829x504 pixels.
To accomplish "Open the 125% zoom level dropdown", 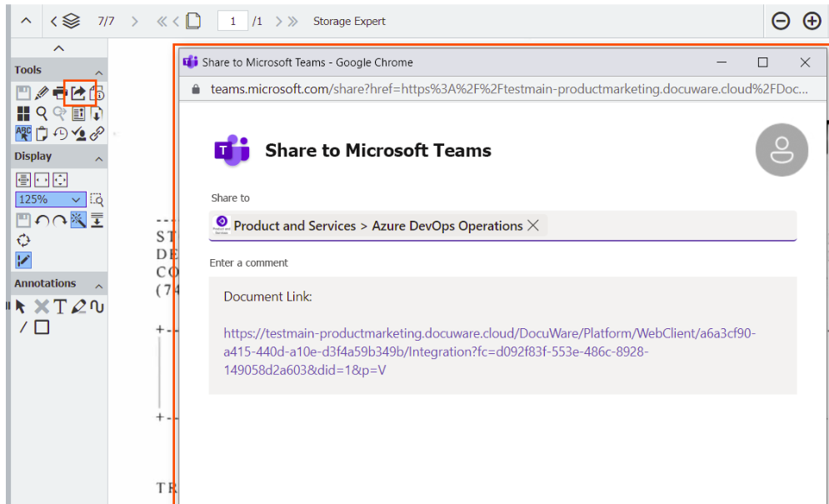I will (50, 199).
